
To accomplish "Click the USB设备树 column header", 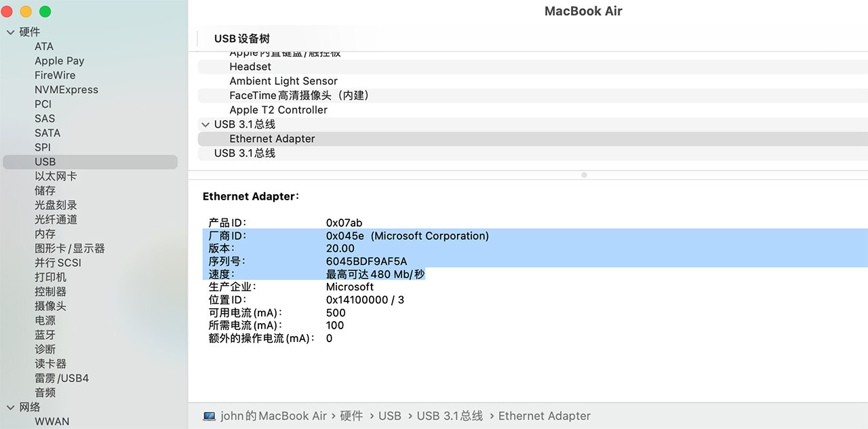I will (242, 39).
